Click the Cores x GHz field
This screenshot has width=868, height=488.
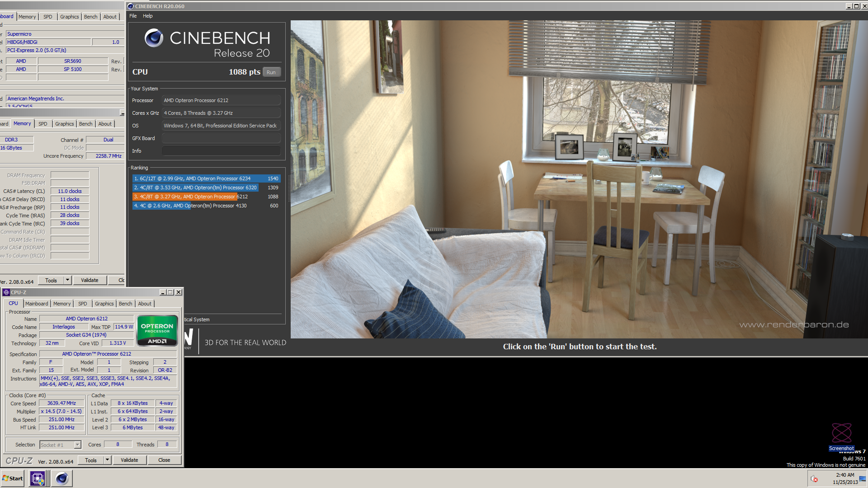pos(221,113)
